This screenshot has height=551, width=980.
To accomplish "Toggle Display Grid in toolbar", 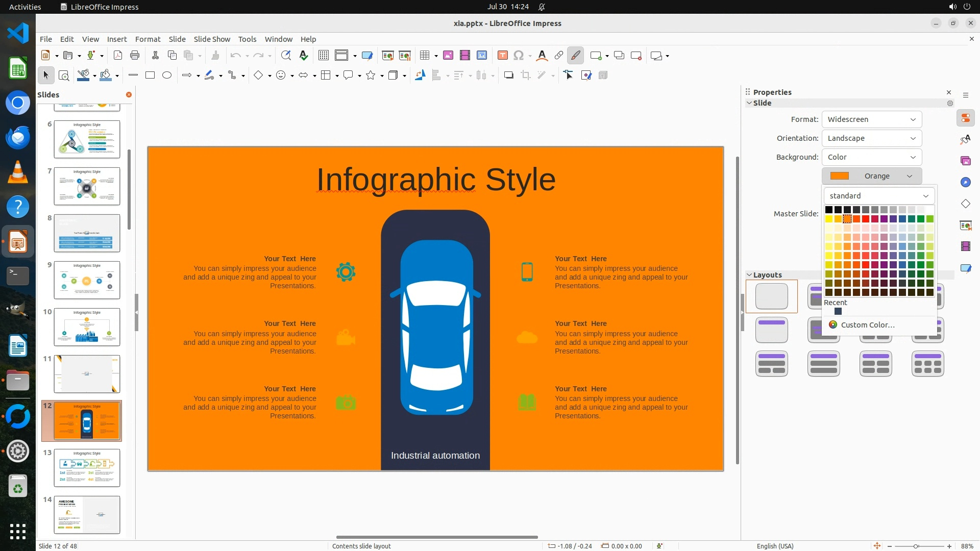I will [323, 56].
